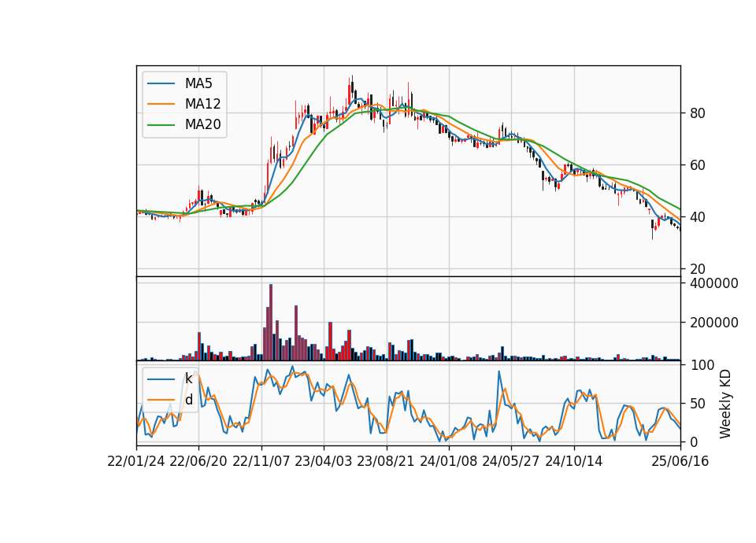Click the volume axis value 200000
Viewport: 756px width, 543px height.
coord(714,323)
